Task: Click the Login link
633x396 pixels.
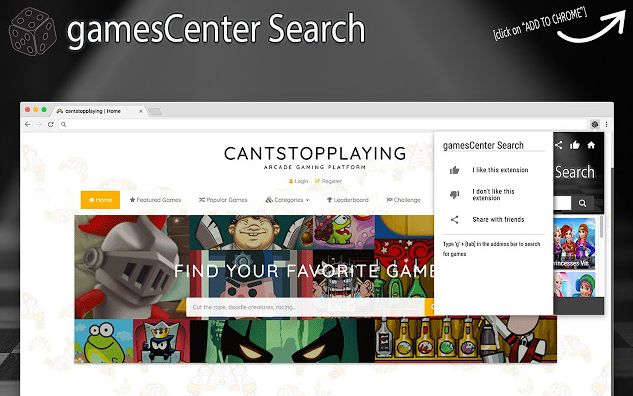Action: pos(298,181)
